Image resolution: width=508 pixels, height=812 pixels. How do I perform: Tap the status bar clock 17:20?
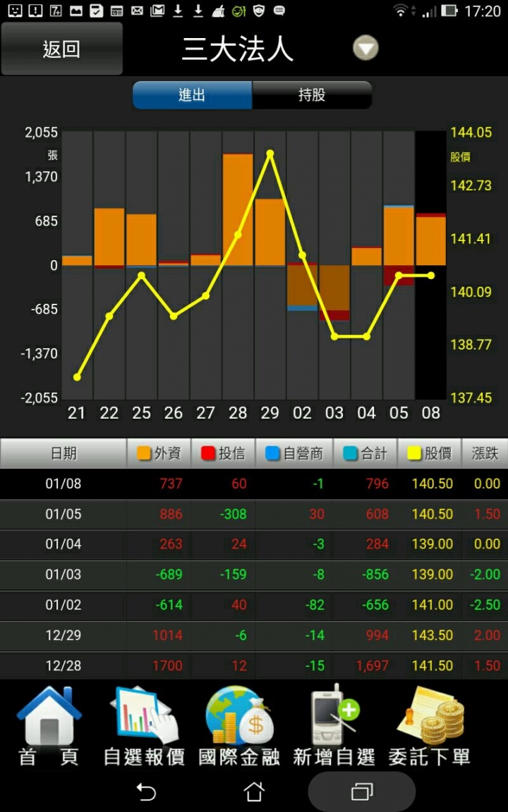(x=482, y=11)
